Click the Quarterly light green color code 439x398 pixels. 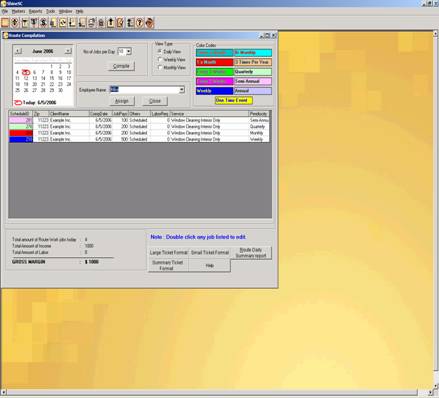[252, 72]
